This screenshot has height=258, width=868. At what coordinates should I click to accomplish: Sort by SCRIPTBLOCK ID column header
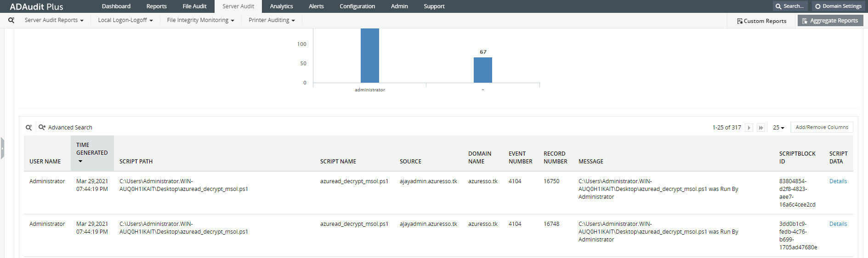tap(797, 157)
